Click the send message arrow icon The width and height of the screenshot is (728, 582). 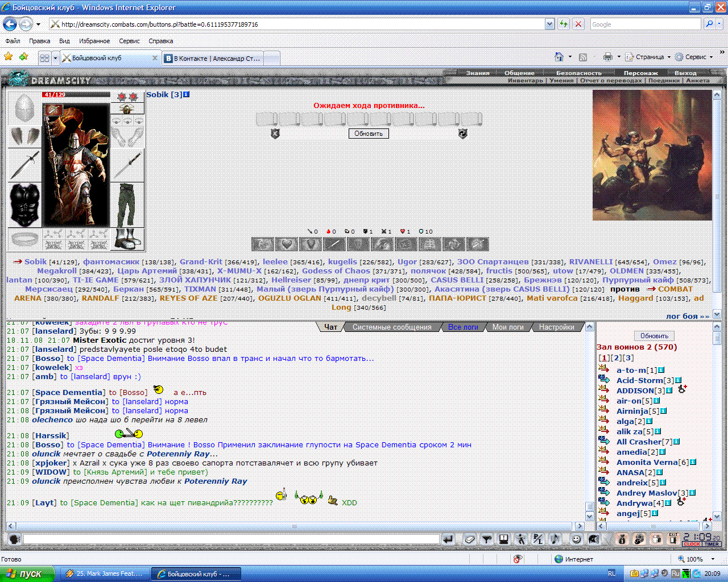(448, 539)
